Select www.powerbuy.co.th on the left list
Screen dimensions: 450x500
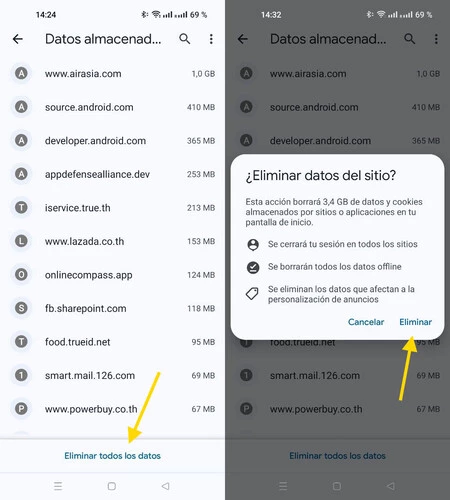point(112,409)
